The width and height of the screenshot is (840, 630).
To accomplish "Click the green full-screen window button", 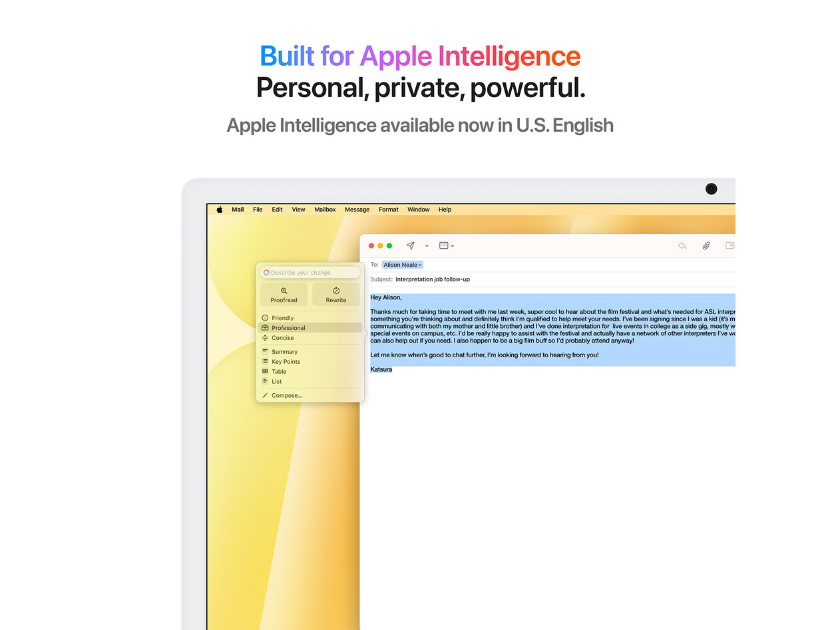I will 389,246.
